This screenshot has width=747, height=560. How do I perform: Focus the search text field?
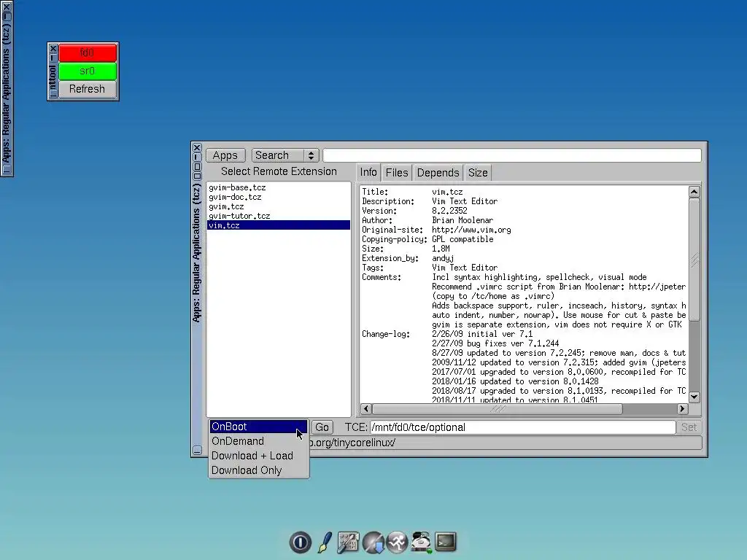(x=512, y=155)
